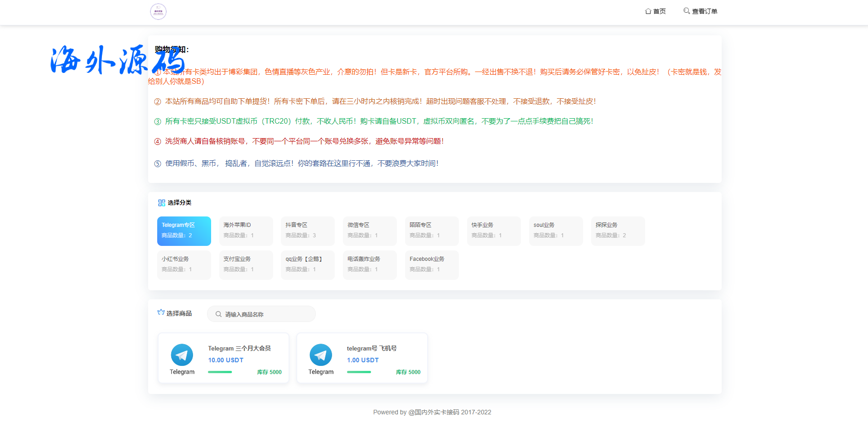Click Telegram logo of 三个月大会员 product

[182, 355]
